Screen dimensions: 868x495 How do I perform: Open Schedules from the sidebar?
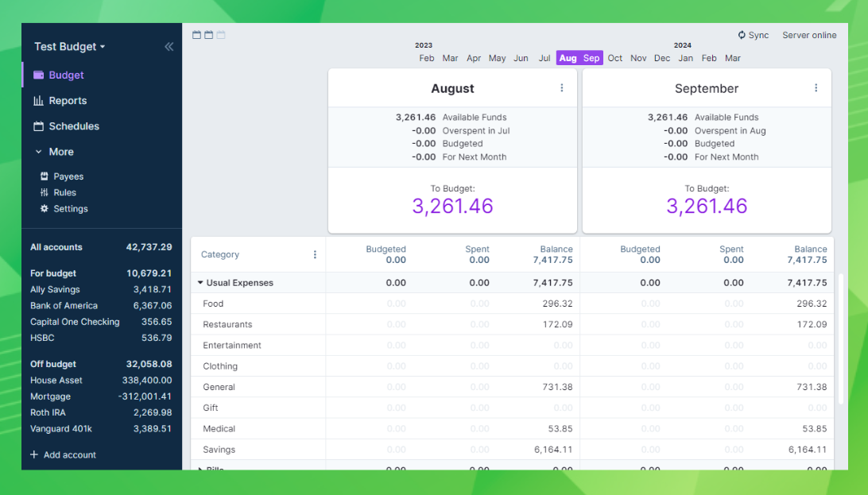click(x=37, y=126)
